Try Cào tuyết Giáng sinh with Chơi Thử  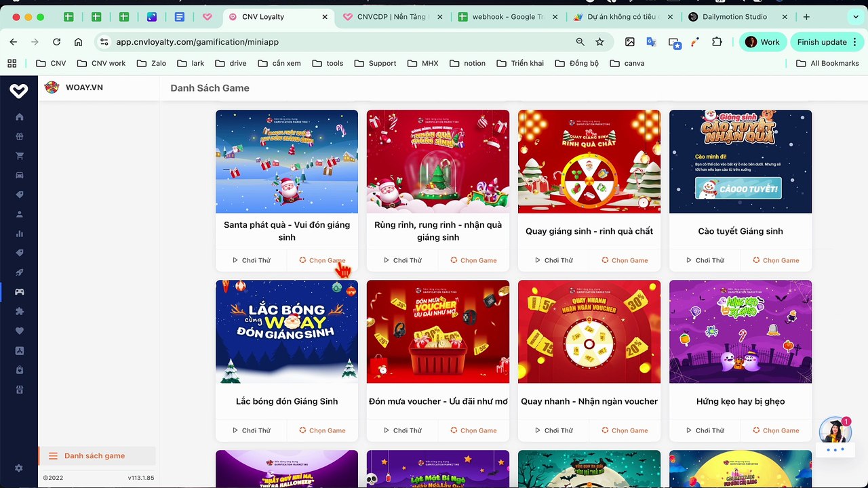coord(705,260)
